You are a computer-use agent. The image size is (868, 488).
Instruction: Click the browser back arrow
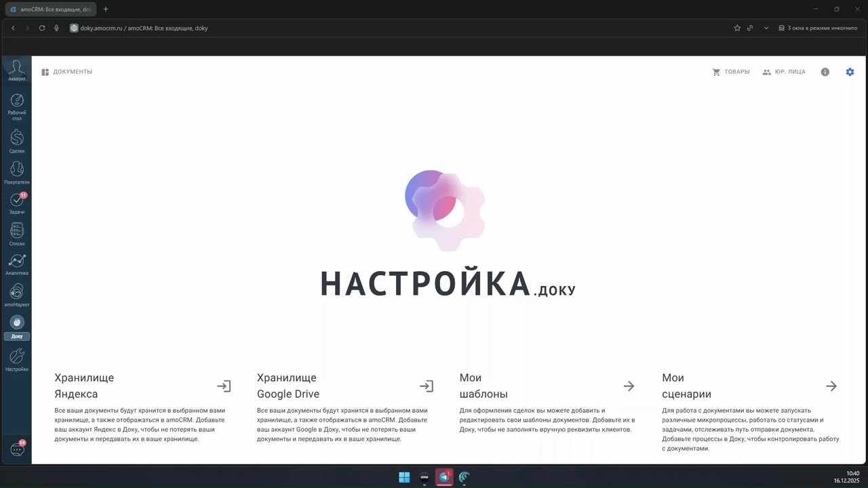click(14, 28)
